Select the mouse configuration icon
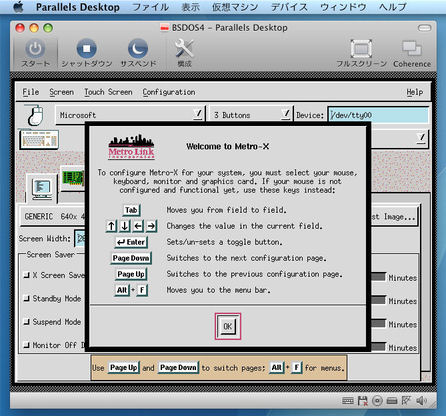This screenshot has width=446, height=416. click(x=35, y=115)
